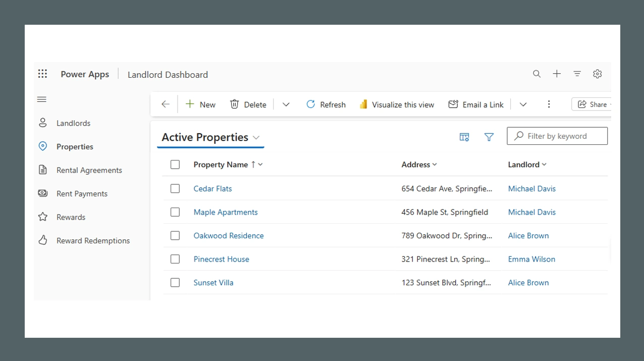Open the settings gear icon

(597, 74)
